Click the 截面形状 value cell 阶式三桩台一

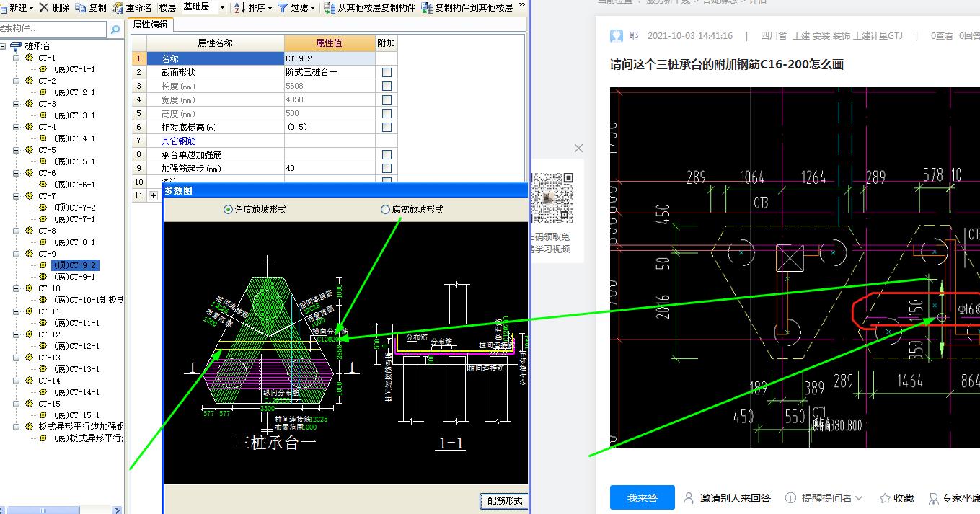(330, 73)
